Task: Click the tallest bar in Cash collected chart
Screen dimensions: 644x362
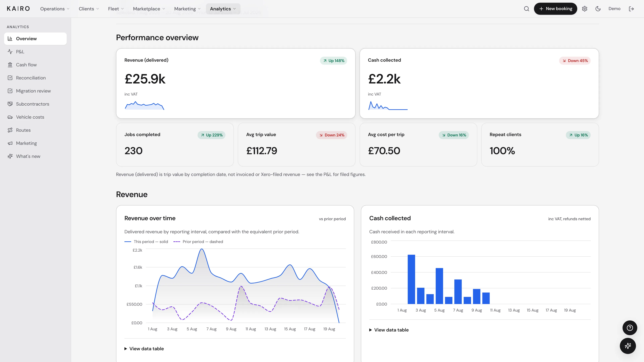Action: [x=411, y=279]
